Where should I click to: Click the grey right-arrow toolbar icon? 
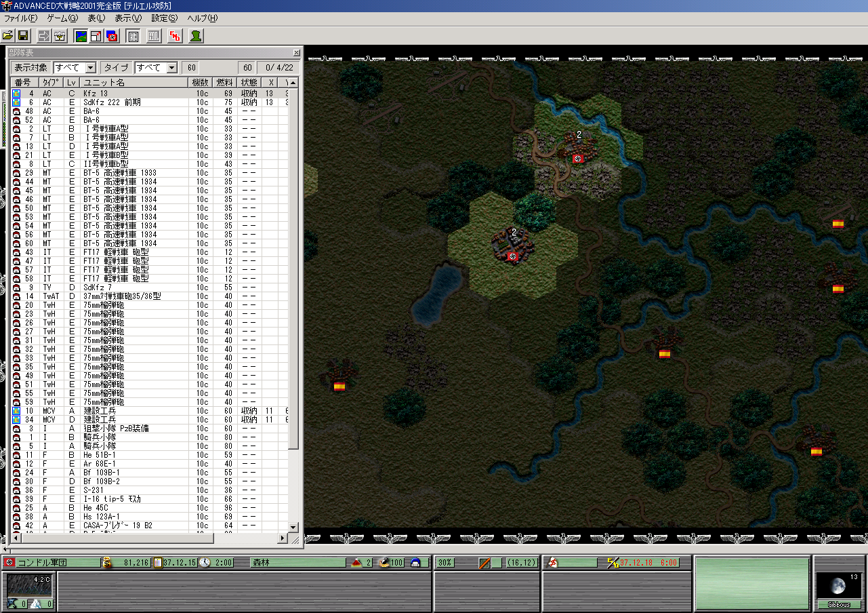[x=45, y=35]
